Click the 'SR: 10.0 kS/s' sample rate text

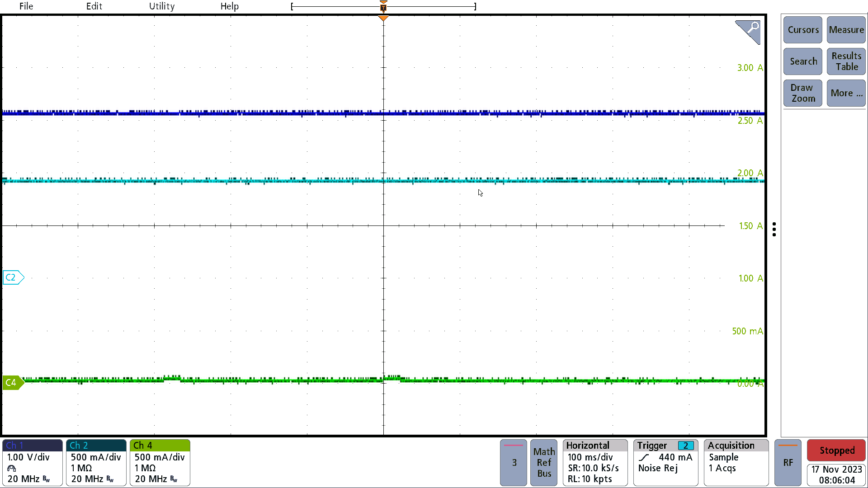(x=593, y=468)
